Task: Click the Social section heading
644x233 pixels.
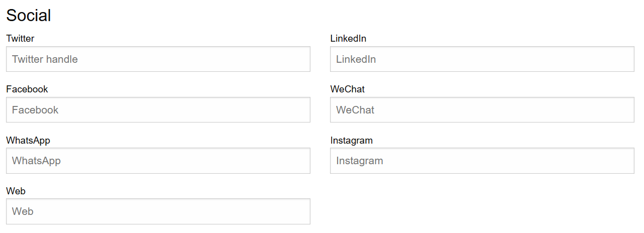Action: click(x=29, y=16)
